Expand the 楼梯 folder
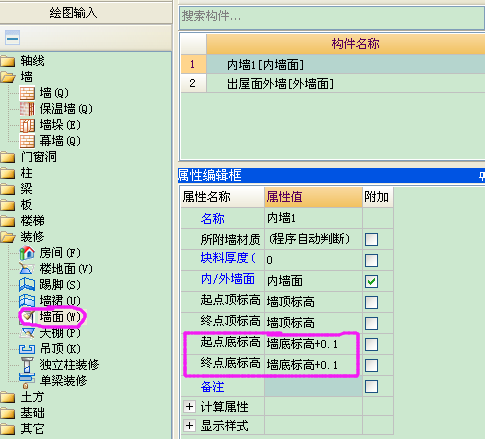 8,221
